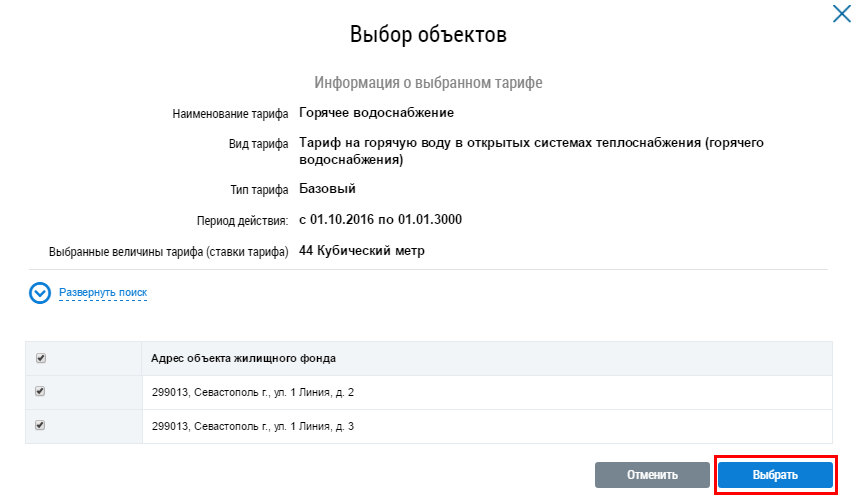Viewport: 856px width, 502px height.
Task: Click the Наименование тарифа label
Action: click(230, 114)
